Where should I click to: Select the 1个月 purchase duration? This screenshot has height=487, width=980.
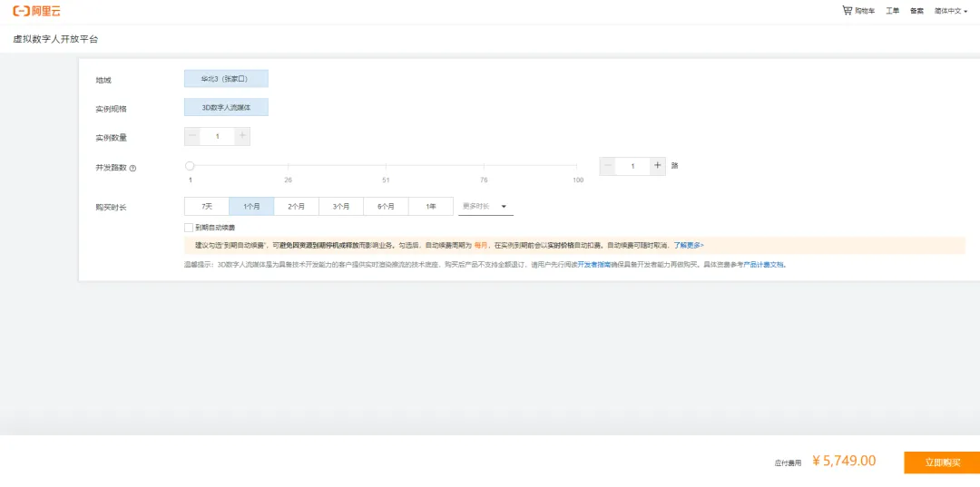pyautogui.click(x=252, y=206)
